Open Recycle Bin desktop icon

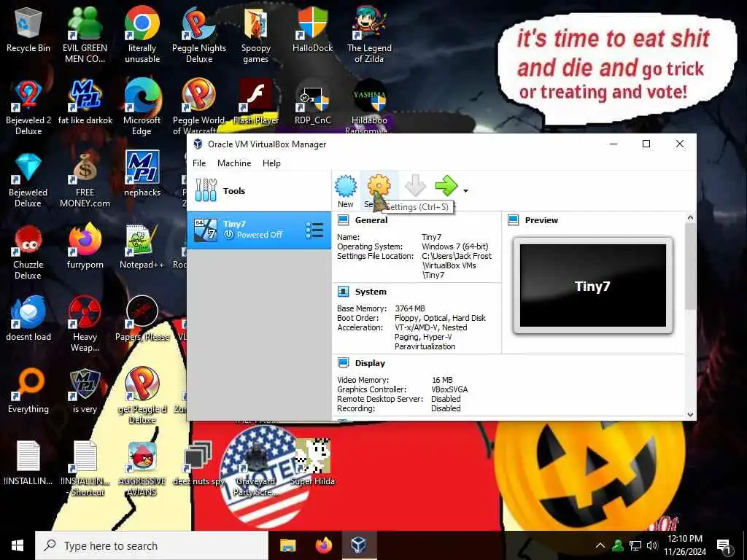pyautogui.click(x=28, y=30)
